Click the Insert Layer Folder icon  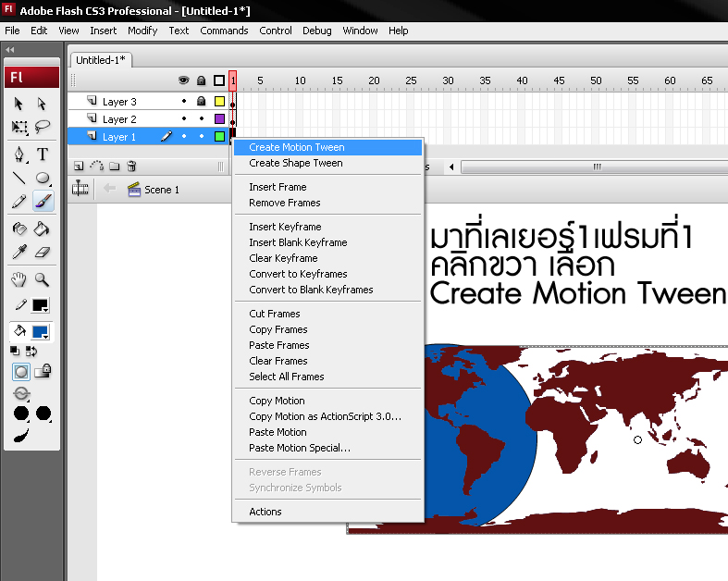(114, 167)
